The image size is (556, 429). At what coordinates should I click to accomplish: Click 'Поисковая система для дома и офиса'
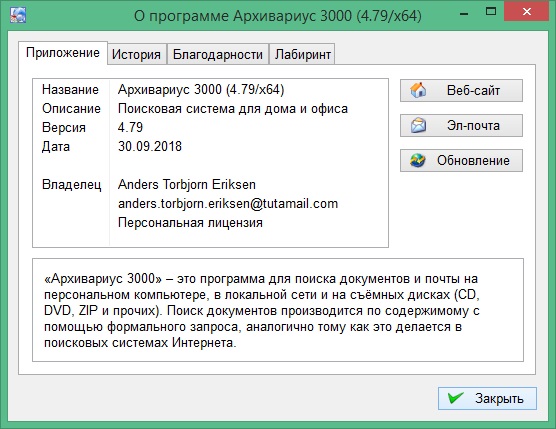click(x=233, y=108)
